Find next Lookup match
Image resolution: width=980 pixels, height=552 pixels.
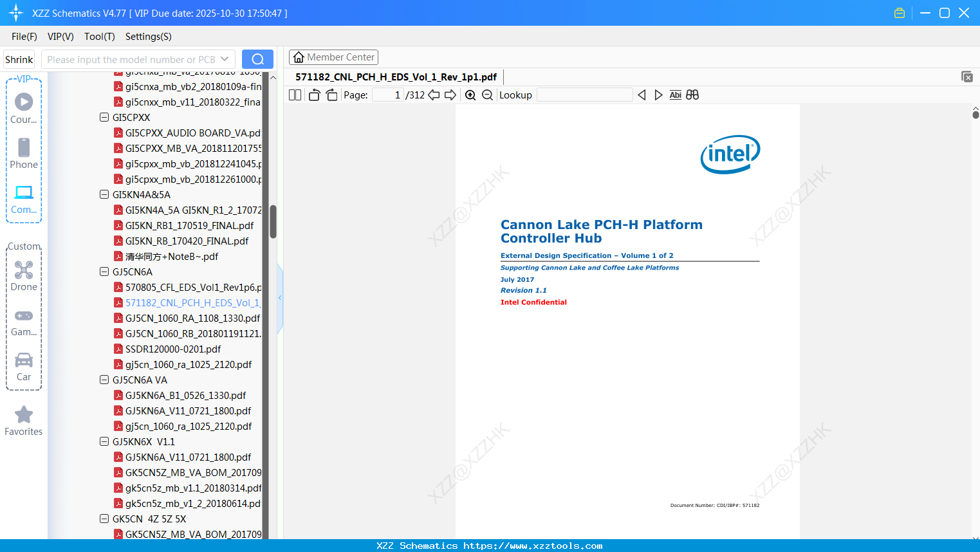[658, 95]
